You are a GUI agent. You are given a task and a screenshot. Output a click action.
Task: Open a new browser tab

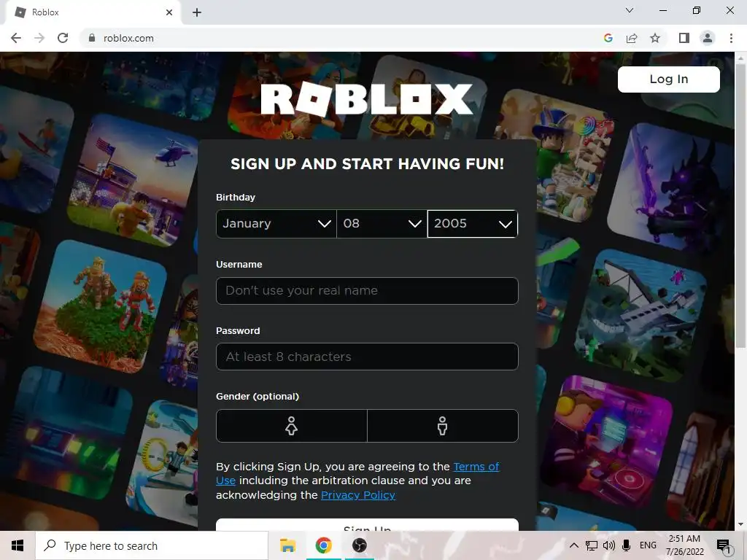tap(197, 12)
